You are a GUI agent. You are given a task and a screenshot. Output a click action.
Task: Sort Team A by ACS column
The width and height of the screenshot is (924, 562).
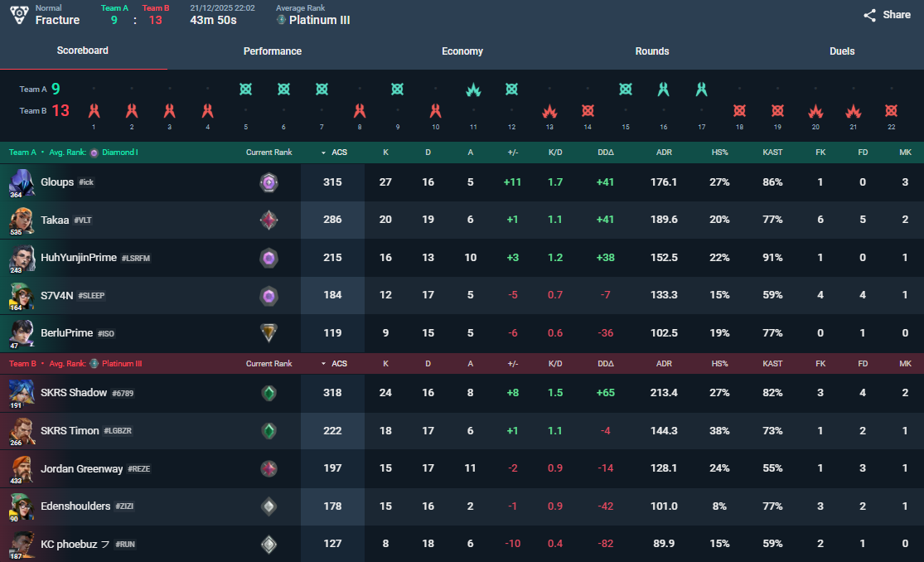[x=336, y=153]
